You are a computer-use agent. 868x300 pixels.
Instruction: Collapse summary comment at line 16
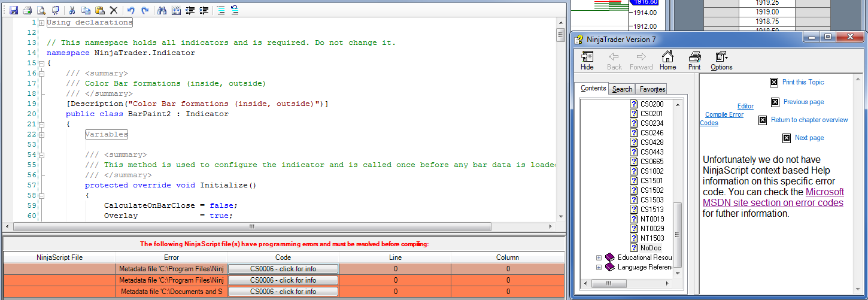click(41, 74)
